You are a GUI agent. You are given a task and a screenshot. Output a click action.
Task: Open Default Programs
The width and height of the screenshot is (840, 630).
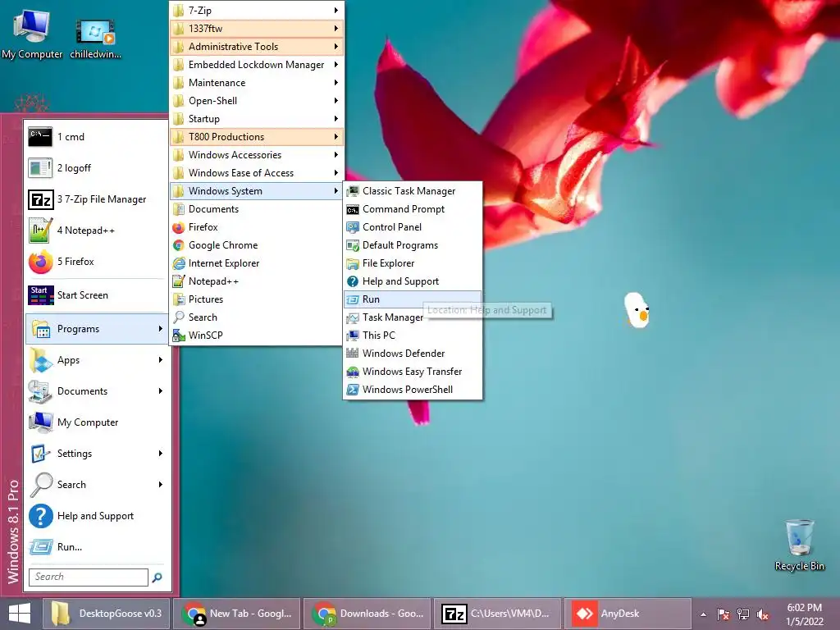[x=413, y=245]
